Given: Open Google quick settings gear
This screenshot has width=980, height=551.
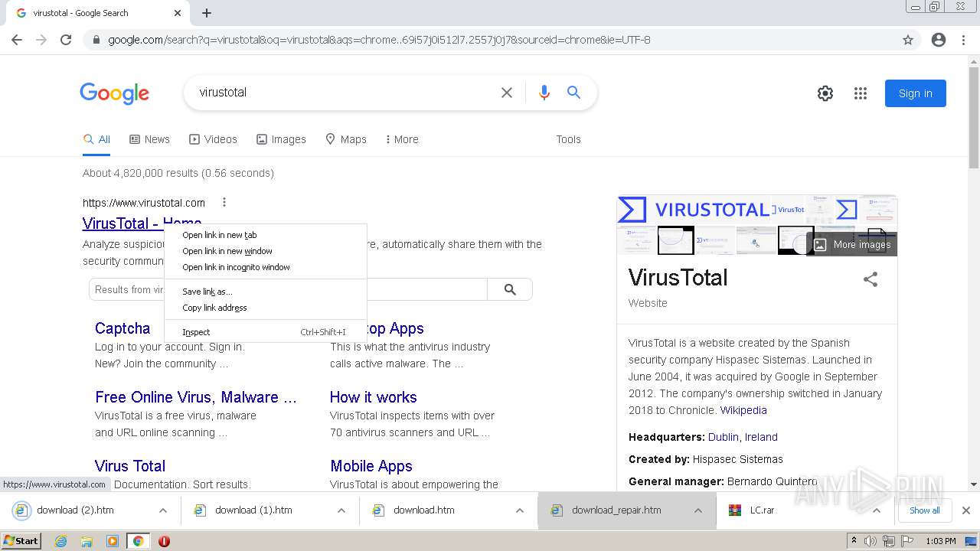Looking at the screenshot, I should (x=825, y=93).
